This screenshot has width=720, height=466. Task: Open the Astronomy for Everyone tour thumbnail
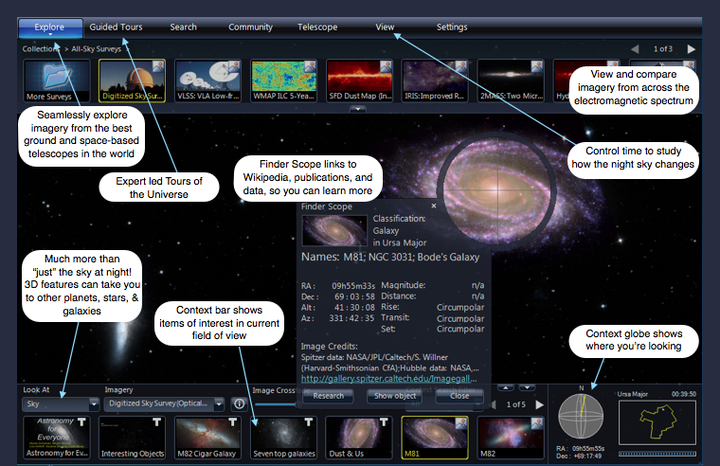[x=56, y=438]
